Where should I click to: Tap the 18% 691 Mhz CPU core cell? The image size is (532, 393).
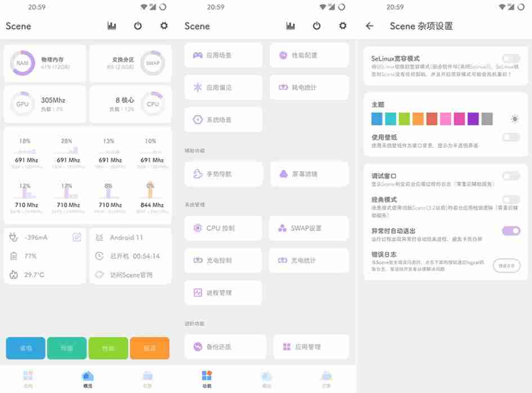pyautogui.click(x=26, y=153)
